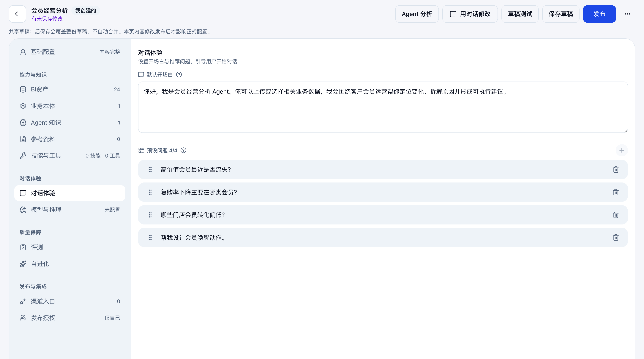
Task: Click the 我创建的 tag
Action: [86, 10]
